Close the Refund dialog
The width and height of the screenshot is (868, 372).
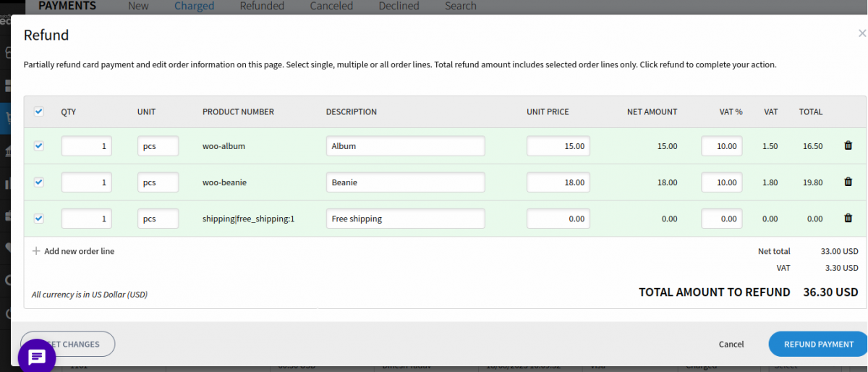click(x=861, y=33)
